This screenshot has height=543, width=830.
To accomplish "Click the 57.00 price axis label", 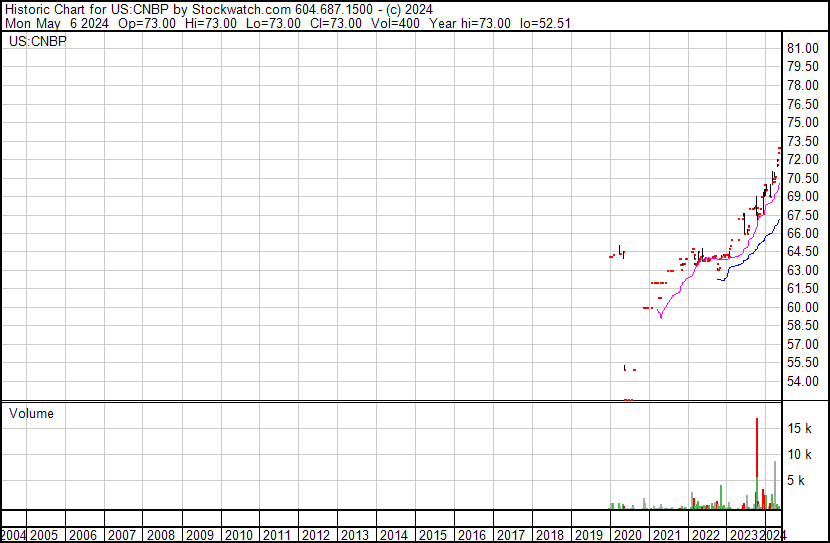I will tap(802, 345).
